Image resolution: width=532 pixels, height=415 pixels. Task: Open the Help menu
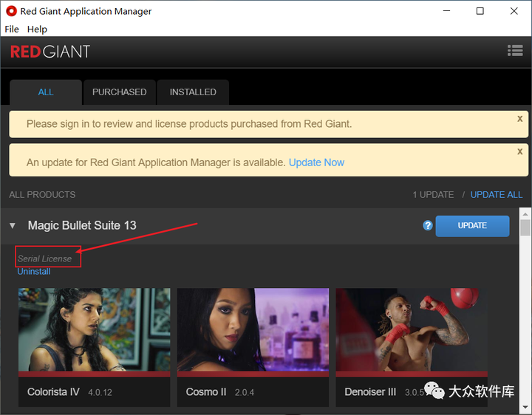[37, 29]
